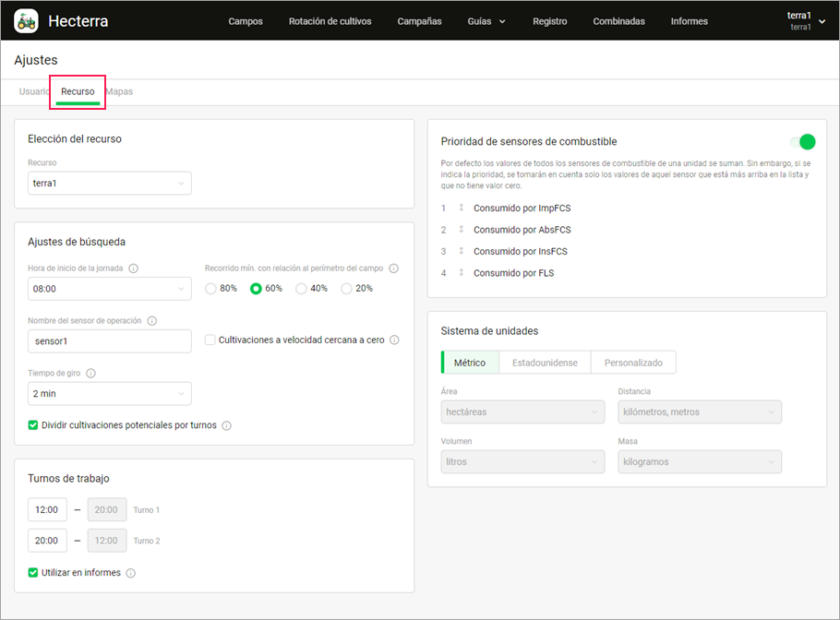This screenshot has width=840, height=620.
Task: Choose the Personalizado unit system button
Action: 633,363
